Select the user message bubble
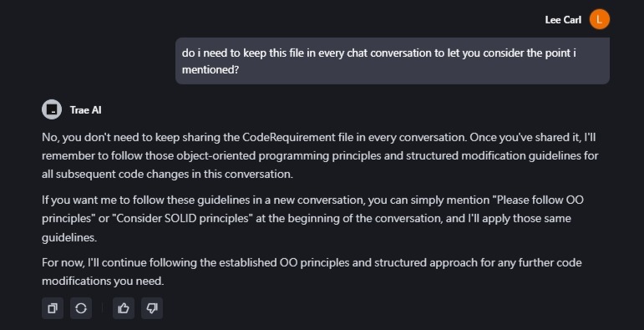The image size is (644, 330). pyautogui.click(x=393, y=61)
